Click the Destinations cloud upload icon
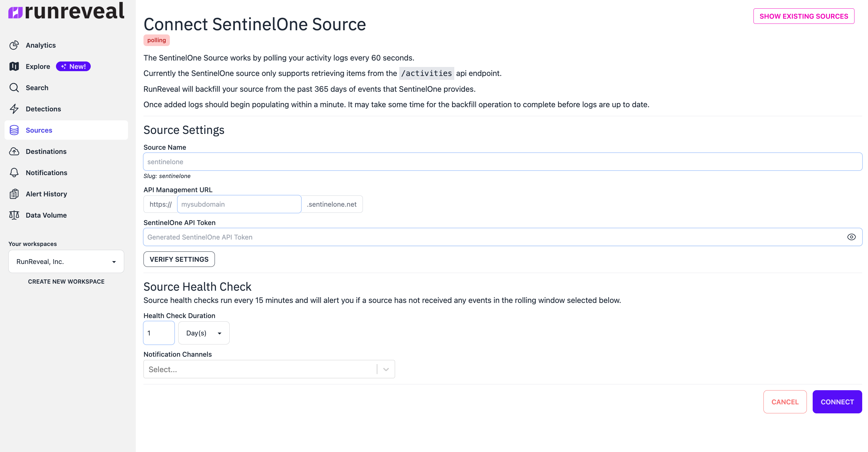The width and height of the screenshot is (868, 452). click(14, 151)
